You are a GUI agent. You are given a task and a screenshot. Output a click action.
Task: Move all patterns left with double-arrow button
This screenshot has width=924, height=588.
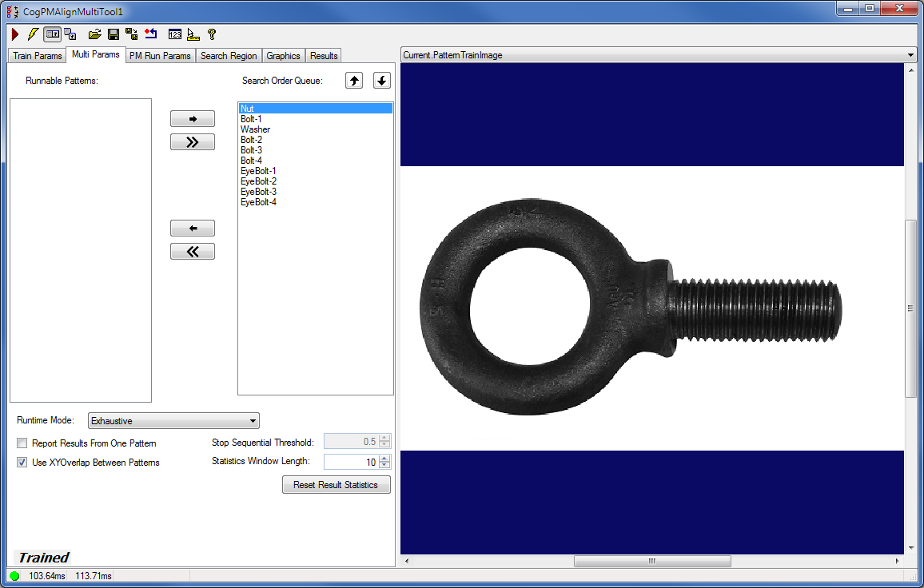click(192, 251)
